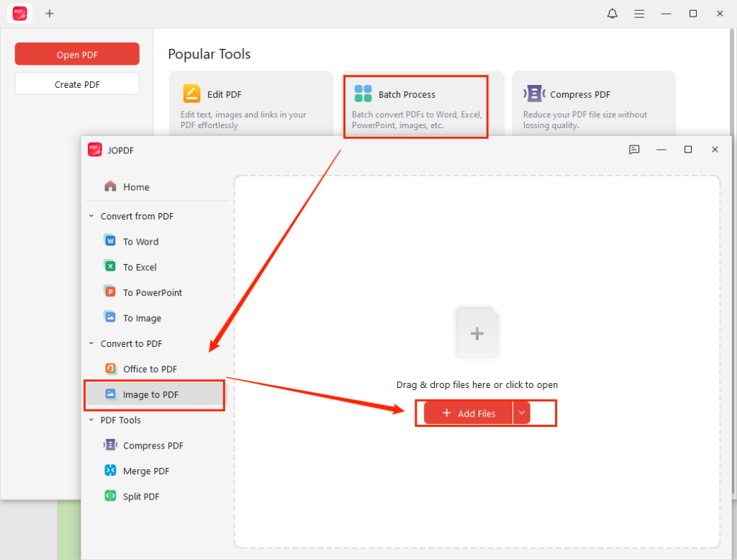Image resolution: width=737 pixels, height=560 pixels.
Task: Open the feedback icon in JOPDF batch window
Action: pyautogui.click(x=634, y=150)
